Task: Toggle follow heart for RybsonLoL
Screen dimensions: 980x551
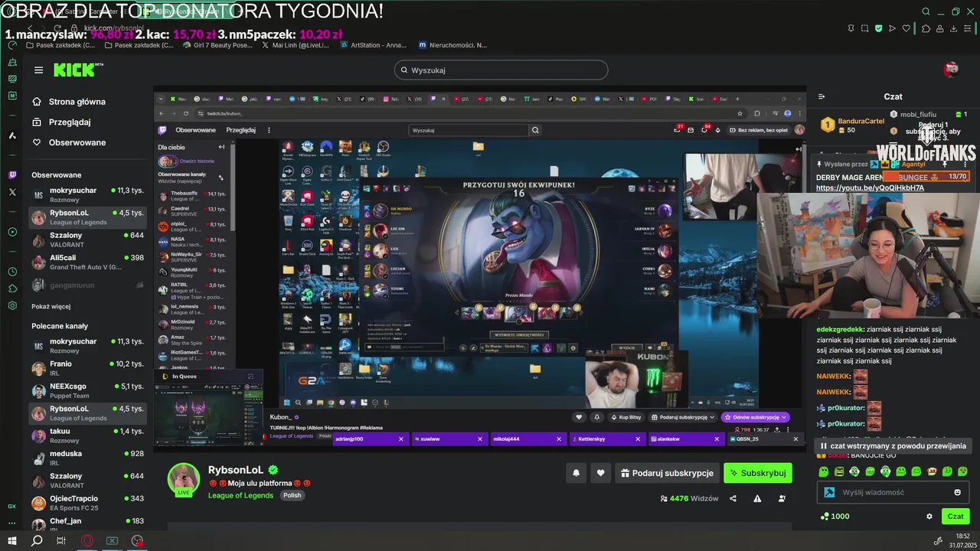Action: (x=600, y=473)
